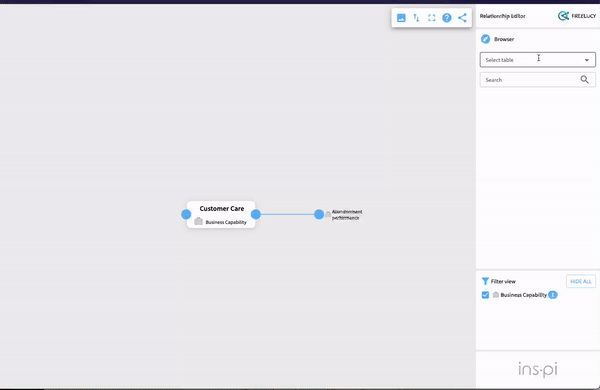The image size is (600, 390).
Task: Click the export image icon in toolbar
Action: click(x=401, y=18)
